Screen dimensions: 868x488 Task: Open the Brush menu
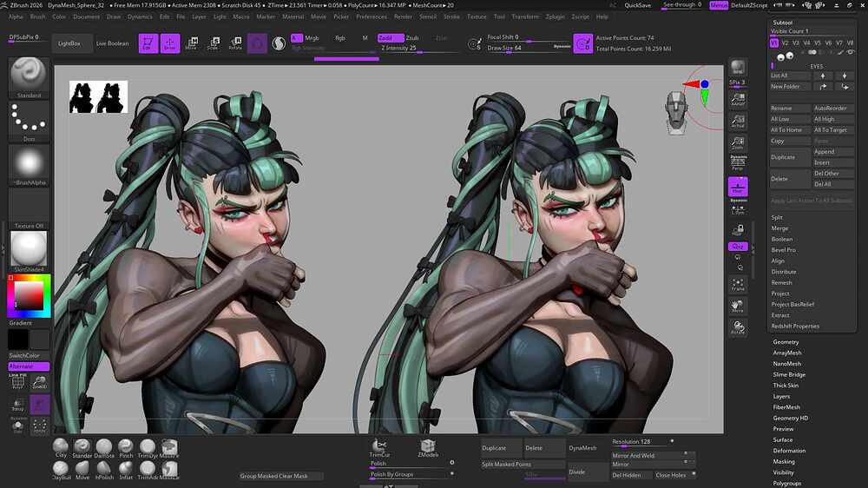[x=37, y=16]
